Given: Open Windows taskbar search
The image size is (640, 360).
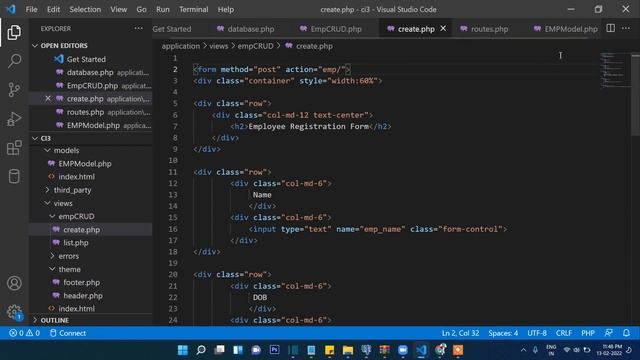Looking at the screenshot, I should [201, 350].
